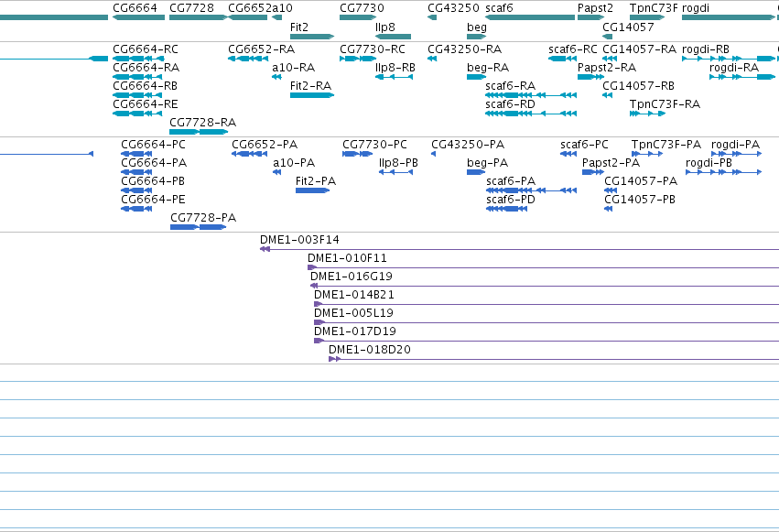Select the rogdi-RB transcript
Screen dimensions: 779x532
729,59
